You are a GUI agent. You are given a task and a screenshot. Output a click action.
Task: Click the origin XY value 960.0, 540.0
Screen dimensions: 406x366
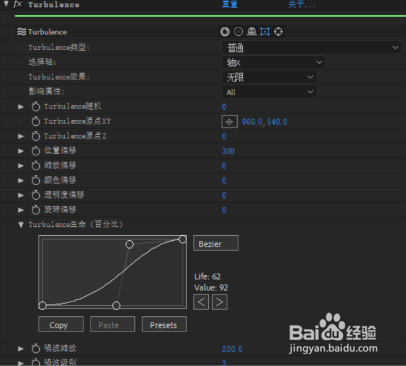tap(264, 122)
